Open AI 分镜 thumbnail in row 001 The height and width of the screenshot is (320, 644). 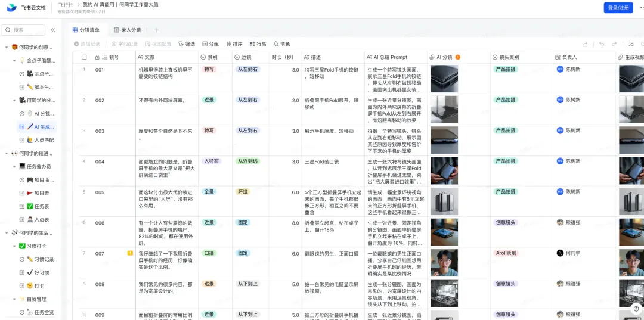[444, 79]
